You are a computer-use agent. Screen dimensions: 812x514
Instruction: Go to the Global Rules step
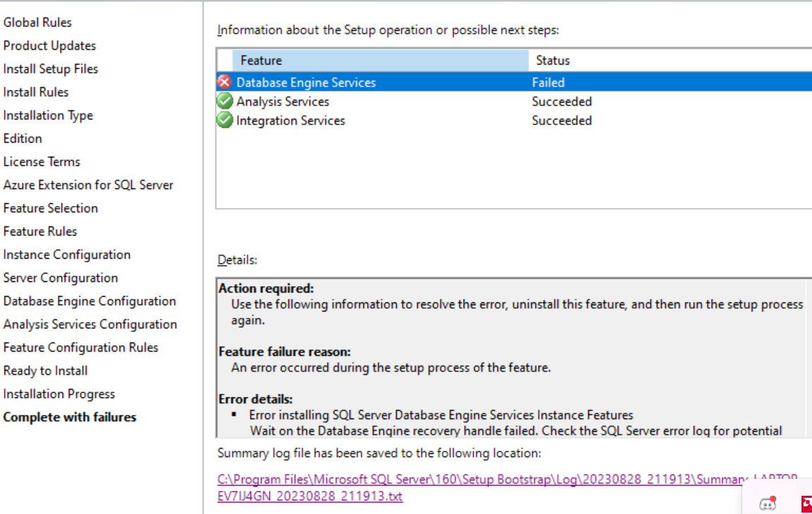[37, 23]
